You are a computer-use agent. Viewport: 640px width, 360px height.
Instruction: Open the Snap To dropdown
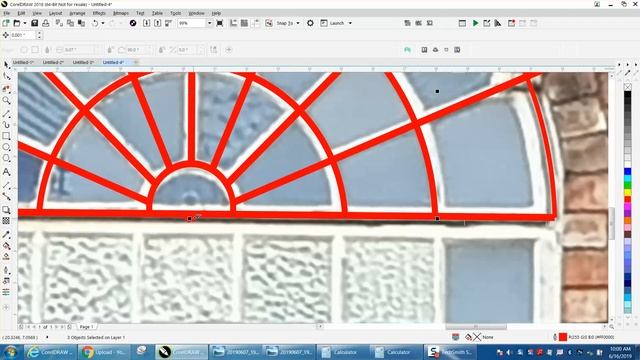point(288,23)
